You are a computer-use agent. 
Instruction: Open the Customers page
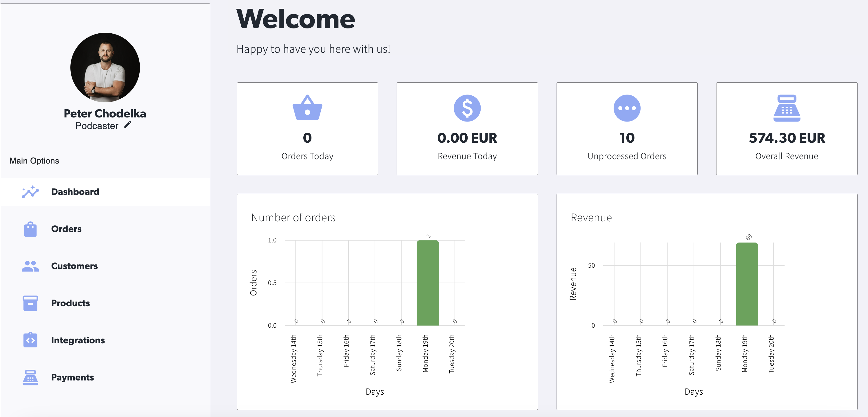click(x=105, y=266)
